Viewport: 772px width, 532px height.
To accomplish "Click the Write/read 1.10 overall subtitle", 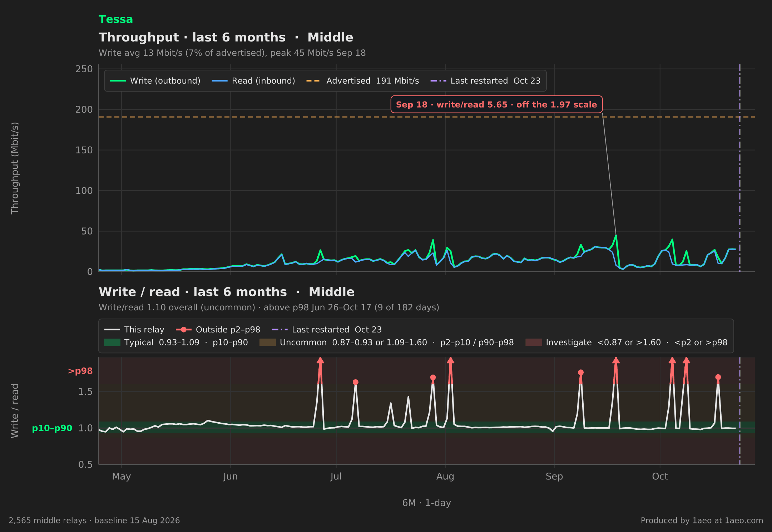I will coord(269,307).
